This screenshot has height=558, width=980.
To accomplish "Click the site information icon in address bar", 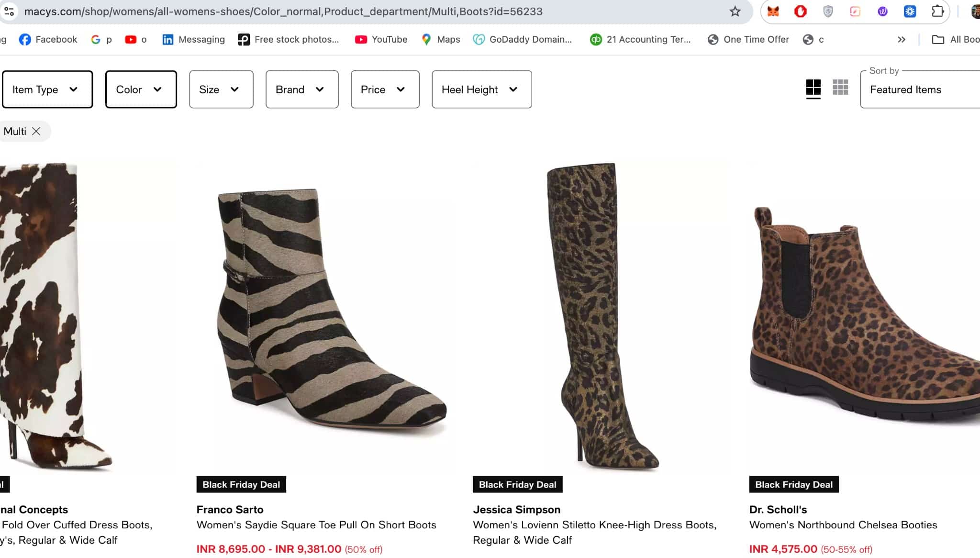I will [10, 11].
